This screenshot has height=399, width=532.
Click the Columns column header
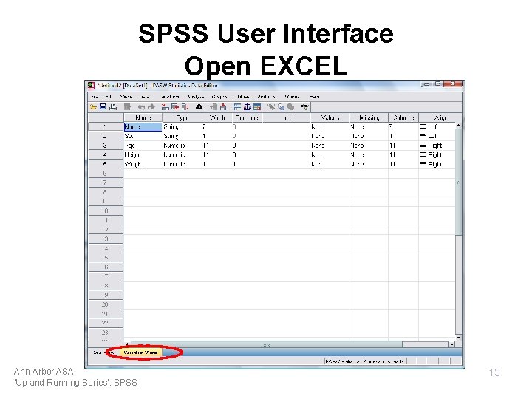tap(403, 117)
